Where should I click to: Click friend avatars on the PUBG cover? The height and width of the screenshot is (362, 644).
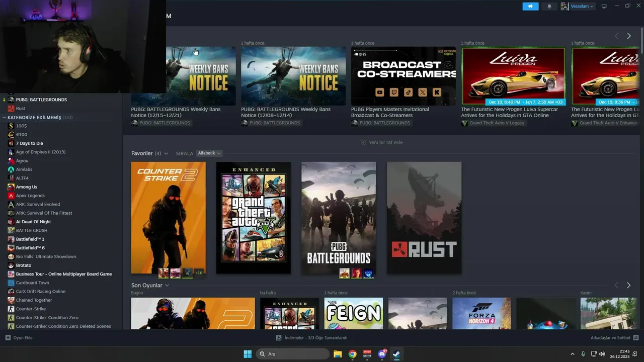356,273
